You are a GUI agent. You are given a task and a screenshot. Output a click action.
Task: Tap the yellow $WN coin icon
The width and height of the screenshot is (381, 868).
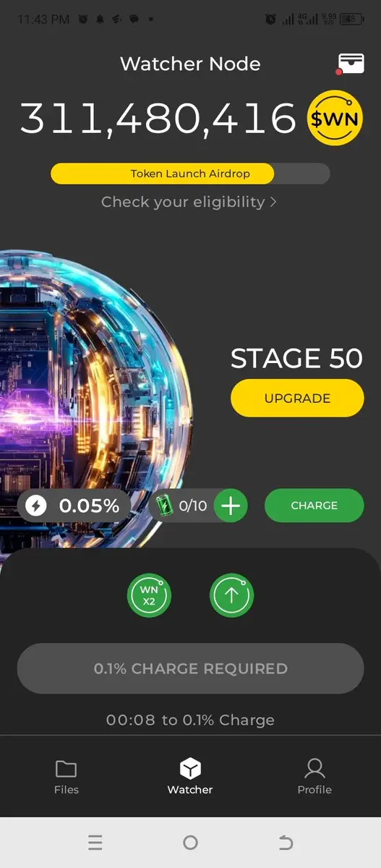335,119
